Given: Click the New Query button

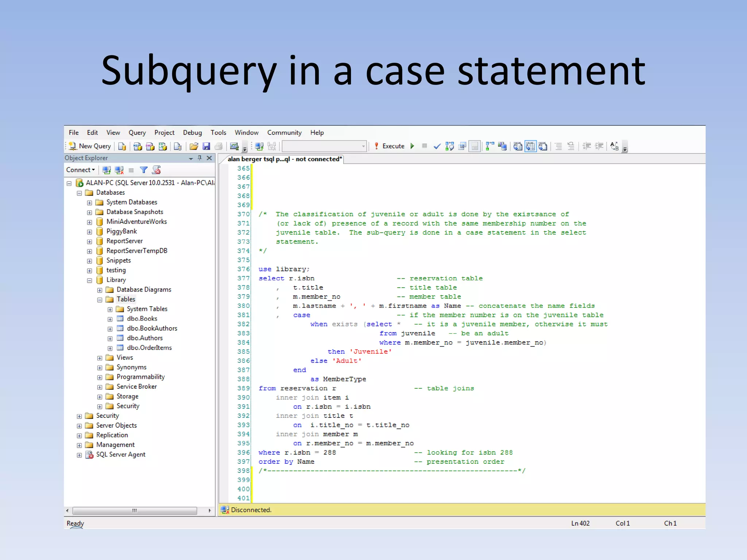Looking at the screenshot, I should click(x=90, y=146).
